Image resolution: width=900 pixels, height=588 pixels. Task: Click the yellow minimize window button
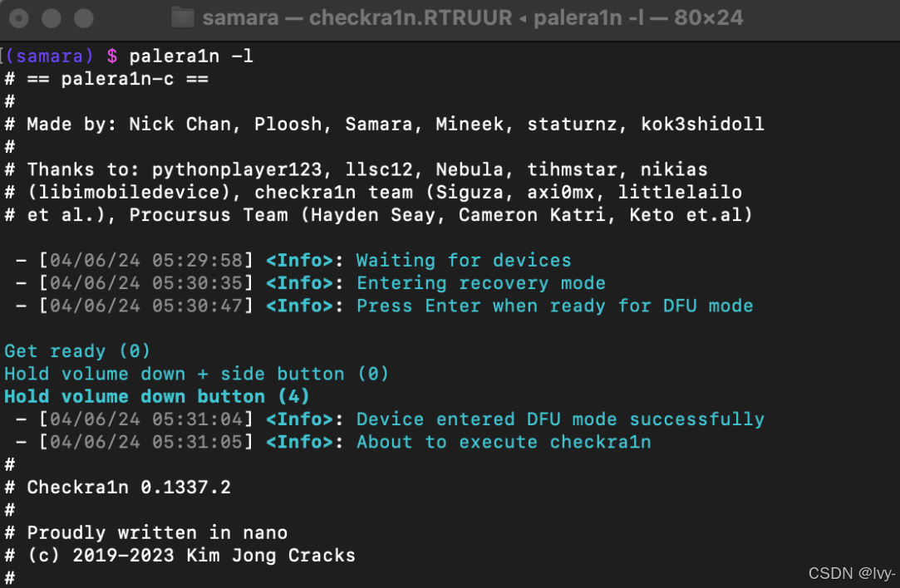(51, 18)
